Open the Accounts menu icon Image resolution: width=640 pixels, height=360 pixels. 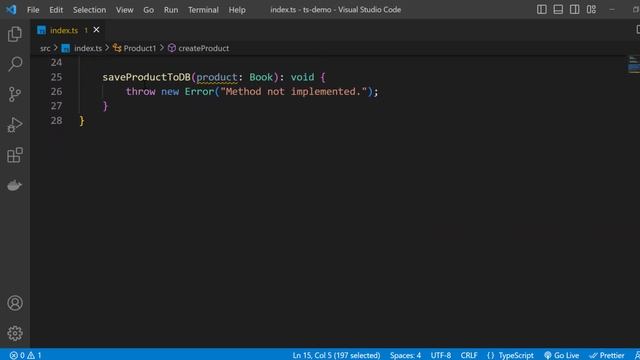(x=15, y=303)
